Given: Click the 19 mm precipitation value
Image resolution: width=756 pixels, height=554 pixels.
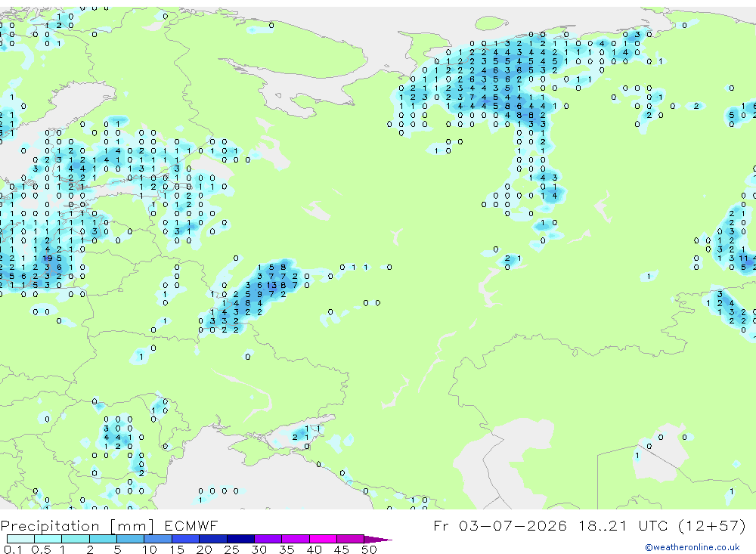Looking at the screenshot, I should pos(47,258).
